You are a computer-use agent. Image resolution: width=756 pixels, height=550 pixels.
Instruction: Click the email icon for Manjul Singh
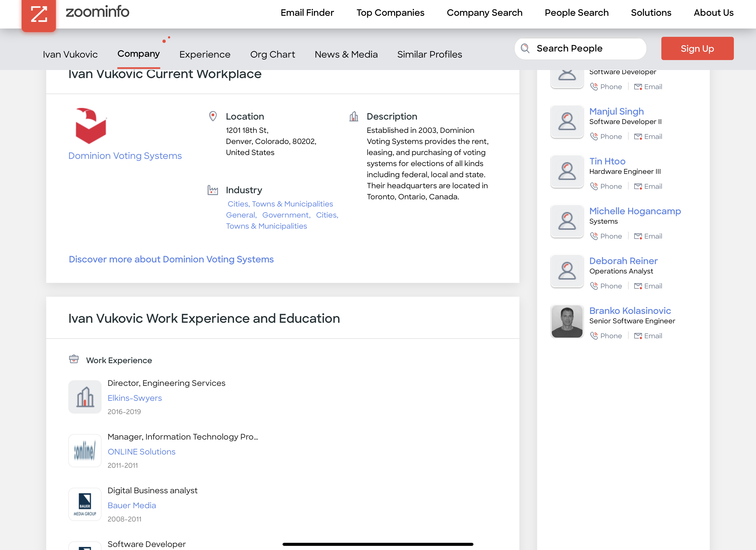[x=638, y=137]
